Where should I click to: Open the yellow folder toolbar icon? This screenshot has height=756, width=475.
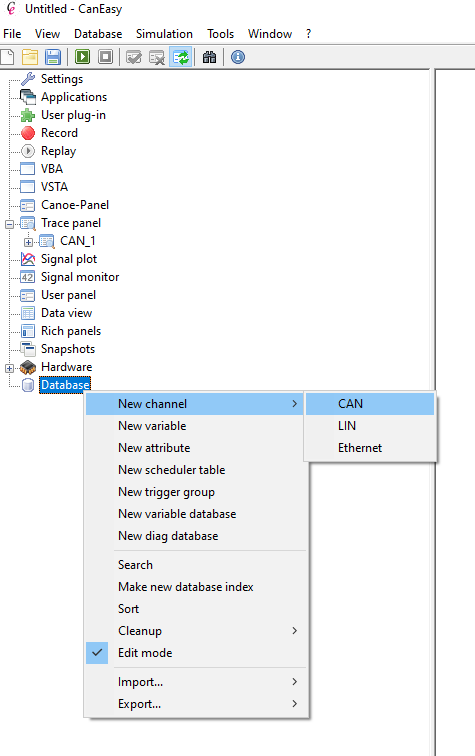(x=30, y=57)
